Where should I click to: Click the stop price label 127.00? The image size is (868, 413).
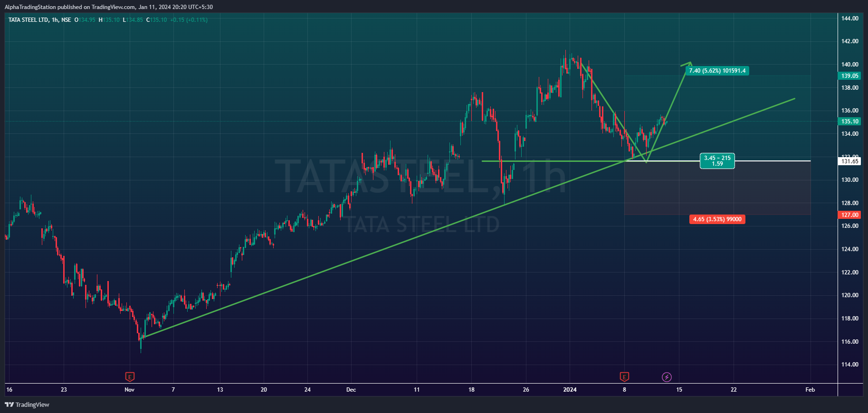coord(850,215)
